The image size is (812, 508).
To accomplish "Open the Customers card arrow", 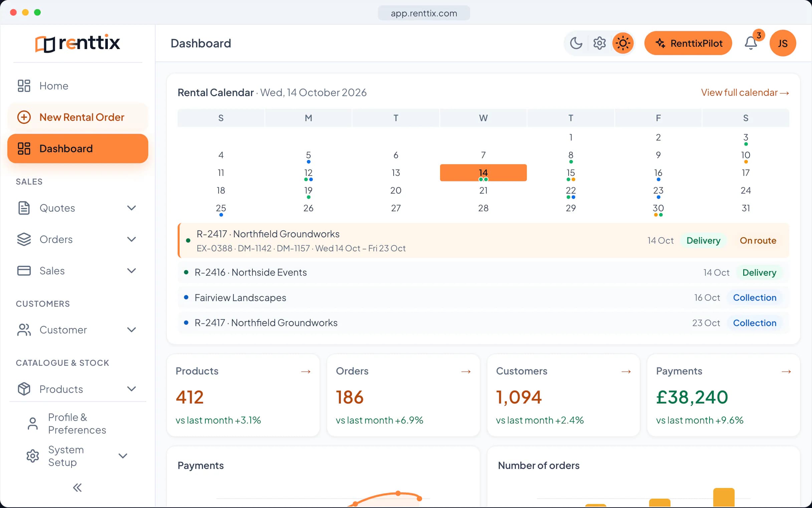I will (626, 371).
